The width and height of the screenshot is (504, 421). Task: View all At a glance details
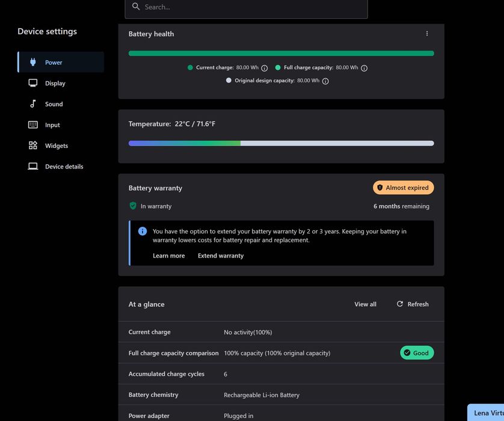coord(365,304)
